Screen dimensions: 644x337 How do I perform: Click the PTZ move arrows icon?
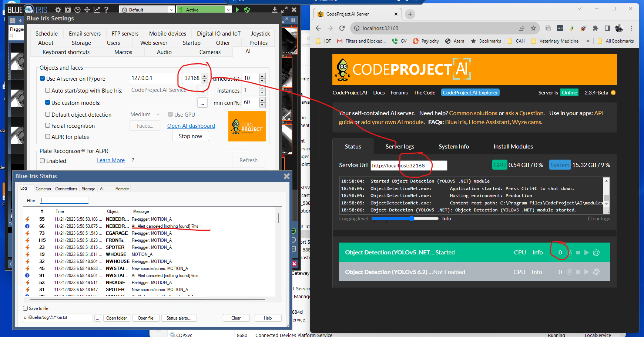click(x=87, y=10)
